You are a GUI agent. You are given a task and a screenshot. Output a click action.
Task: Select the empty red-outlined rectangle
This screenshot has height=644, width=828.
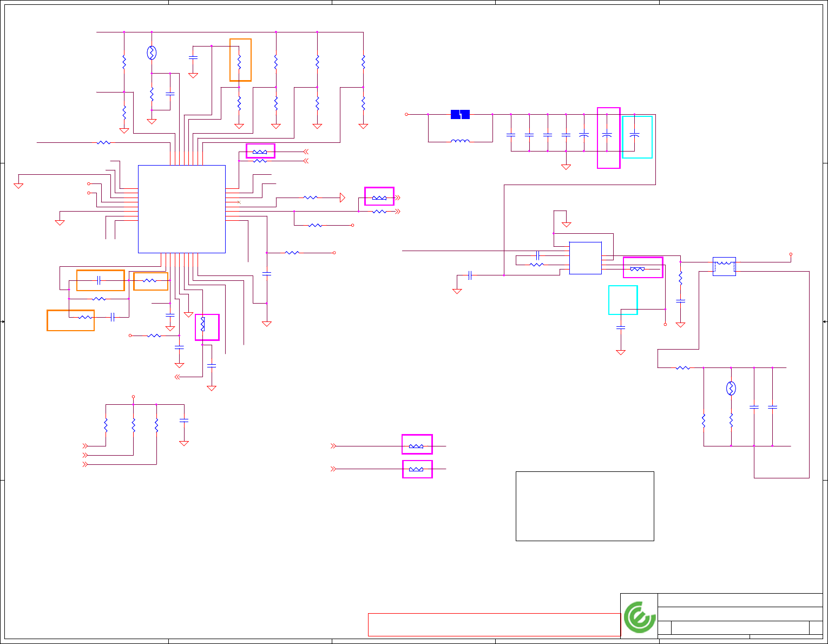coord(494,625)
